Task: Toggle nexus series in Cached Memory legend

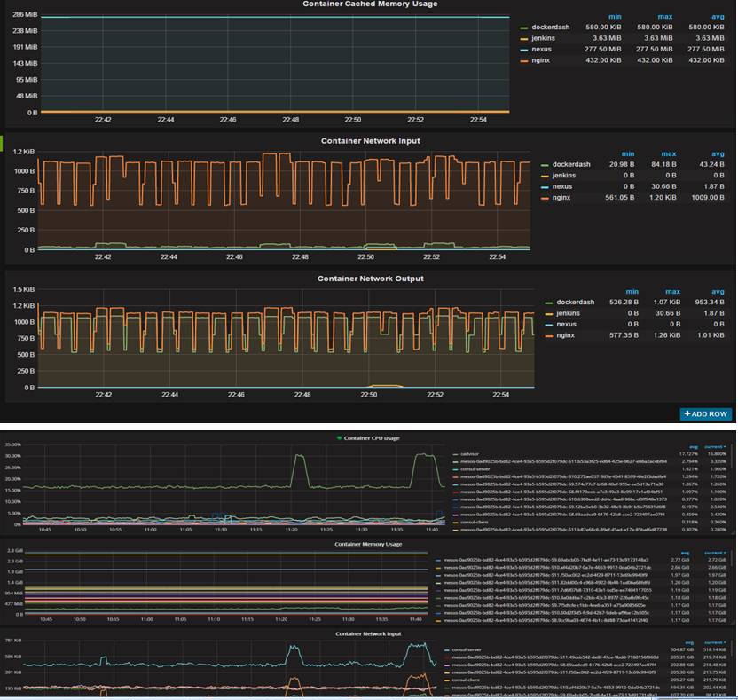Action: [541, 49]
